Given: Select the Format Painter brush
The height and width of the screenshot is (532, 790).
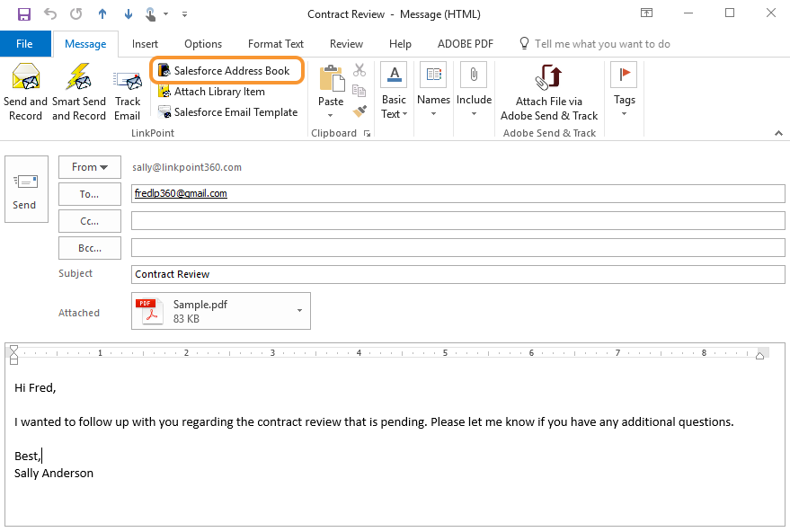Looking at the screenshot, I should [x=359, y=111].
